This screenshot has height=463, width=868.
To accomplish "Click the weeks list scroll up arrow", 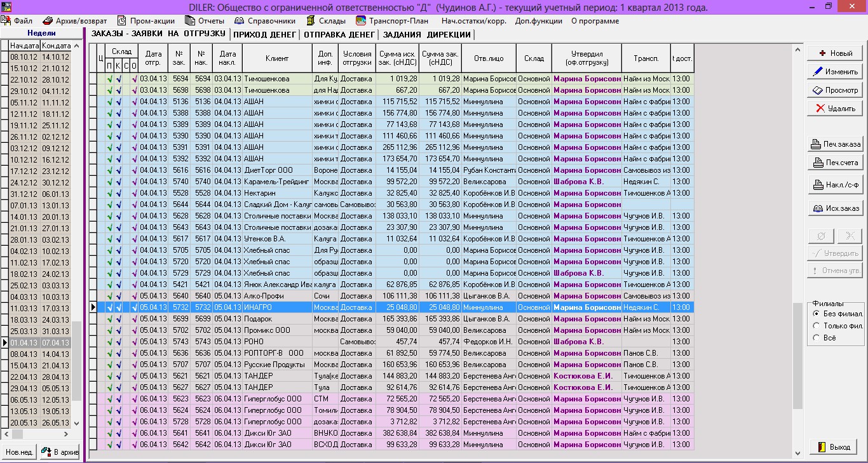I will pyautogui.click(x=77, y=45).
